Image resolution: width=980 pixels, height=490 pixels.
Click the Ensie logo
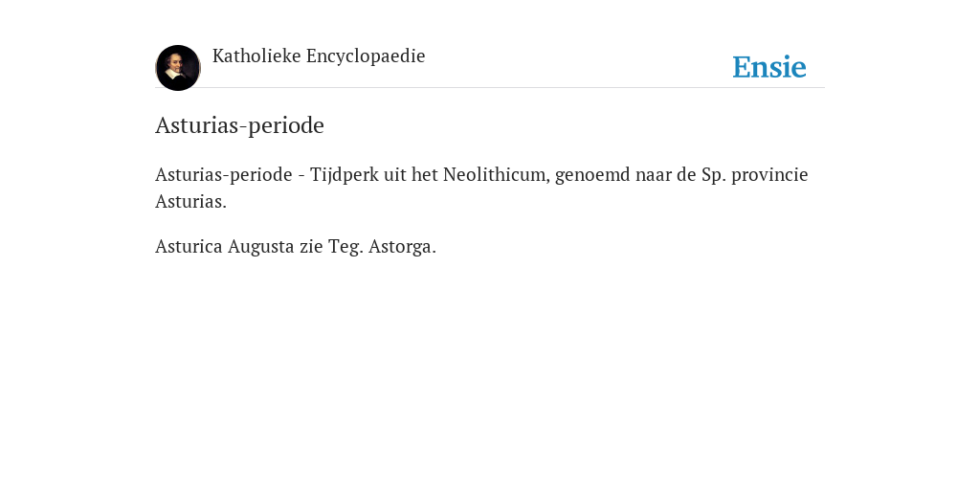(769, 67)
